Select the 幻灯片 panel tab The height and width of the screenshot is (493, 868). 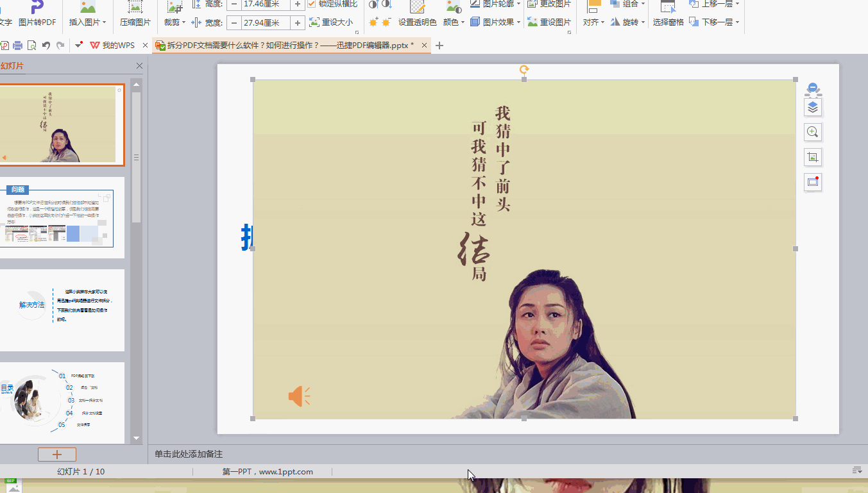click(x=12, y=65)
